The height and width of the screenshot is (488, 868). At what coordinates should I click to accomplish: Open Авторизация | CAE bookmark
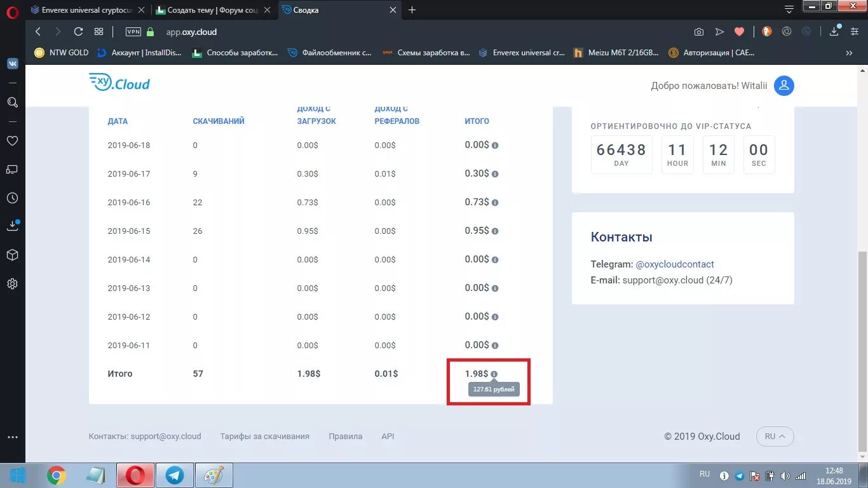coord(712,53)
